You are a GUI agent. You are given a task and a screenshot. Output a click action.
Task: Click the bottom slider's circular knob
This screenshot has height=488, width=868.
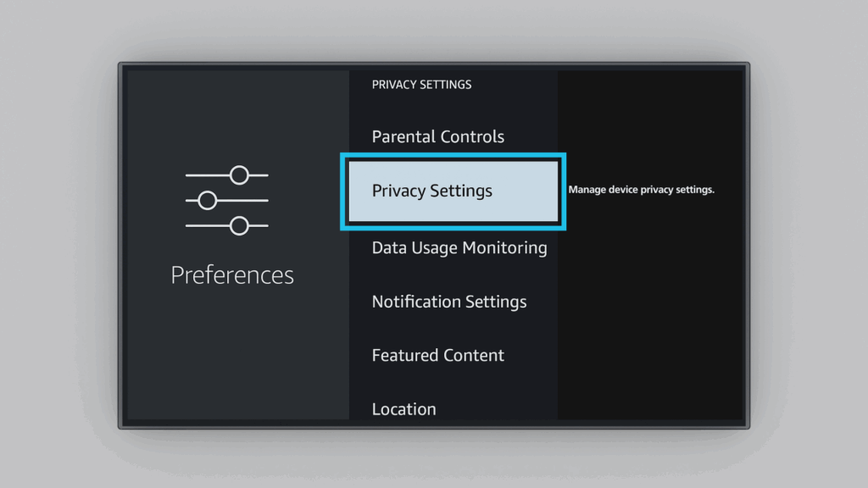tap(240, 226)
